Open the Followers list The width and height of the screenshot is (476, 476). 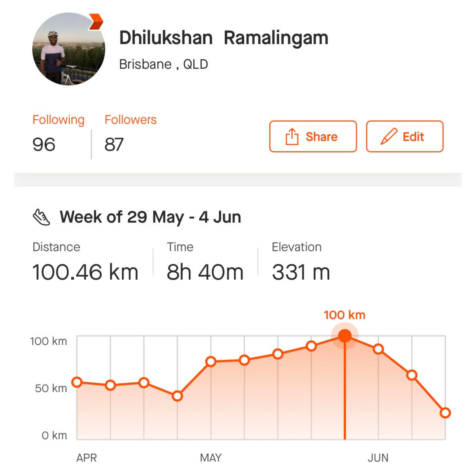[131, 120]
